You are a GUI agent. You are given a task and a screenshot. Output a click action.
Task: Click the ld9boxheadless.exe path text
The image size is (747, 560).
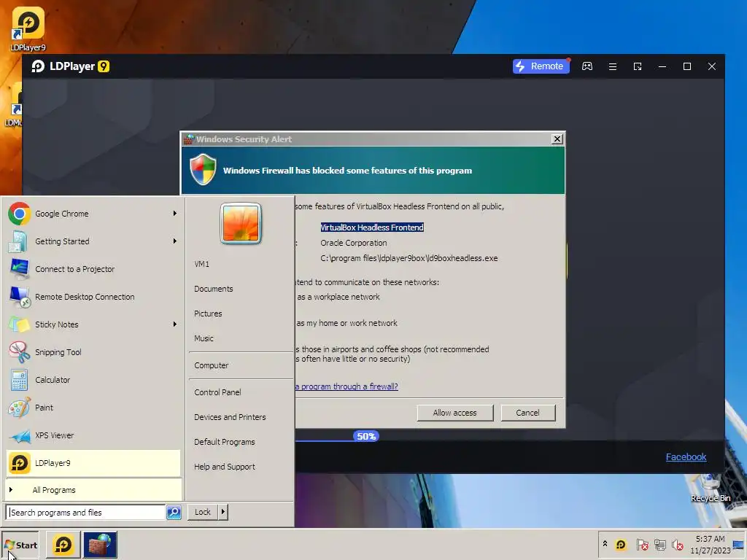[x=409, y=258]
